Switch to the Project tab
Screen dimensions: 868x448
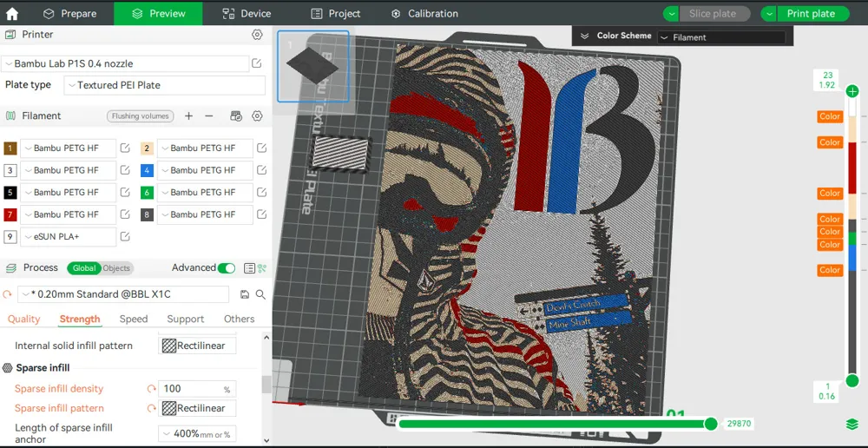(335, 13)
